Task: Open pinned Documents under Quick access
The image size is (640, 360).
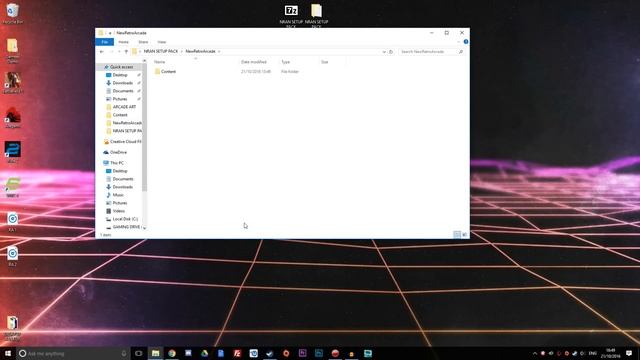Action: [123, 91]
